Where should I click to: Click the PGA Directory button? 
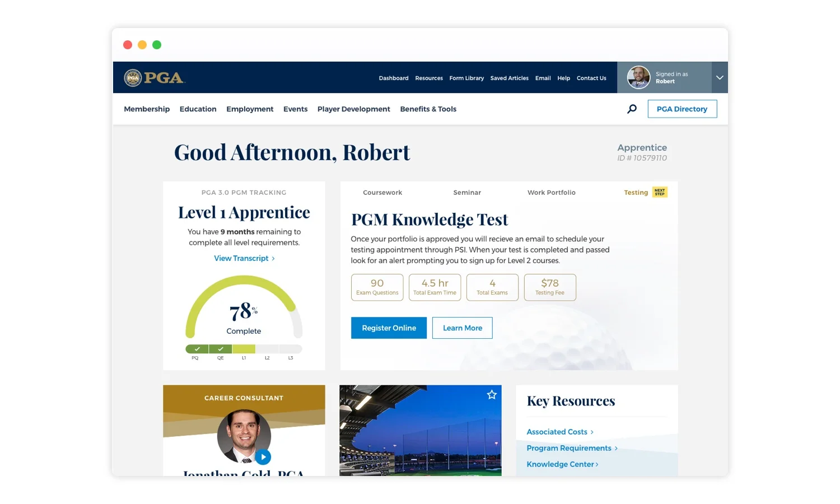682,109
